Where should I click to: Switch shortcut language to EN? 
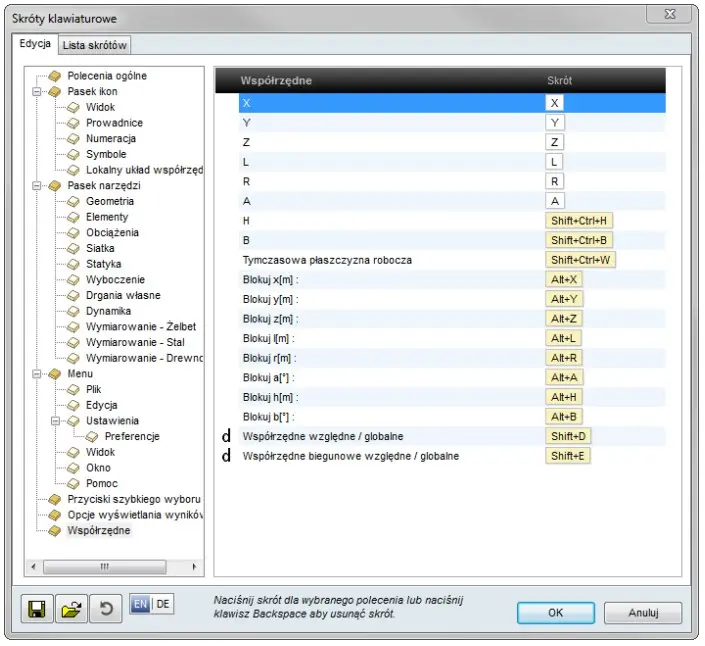coord(140,604)
